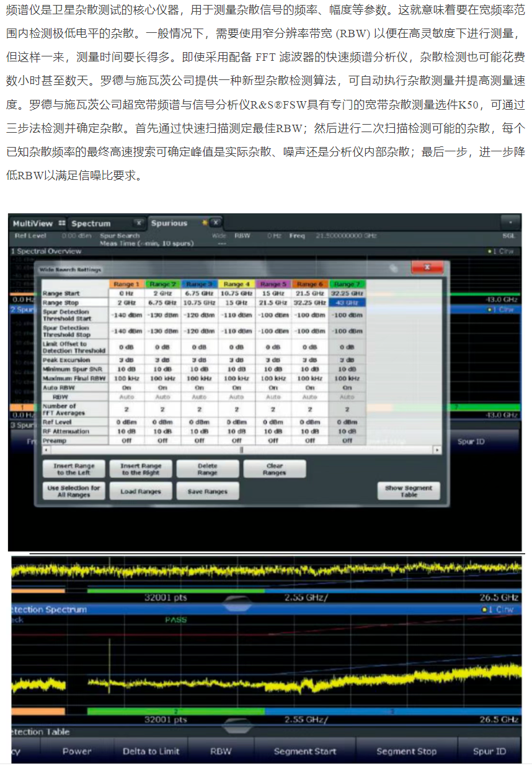Click Insert Range to the Left
Screen dimensions: 532x766
73,469
